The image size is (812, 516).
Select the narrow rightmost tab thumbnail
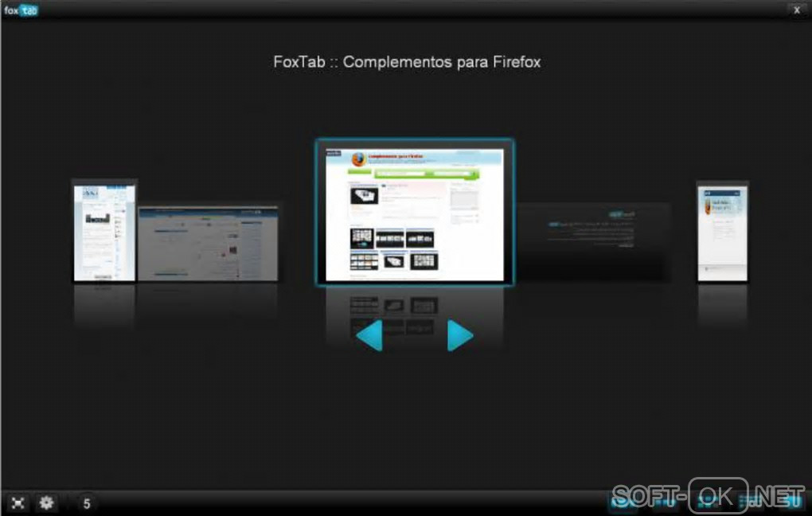(722, 232)
